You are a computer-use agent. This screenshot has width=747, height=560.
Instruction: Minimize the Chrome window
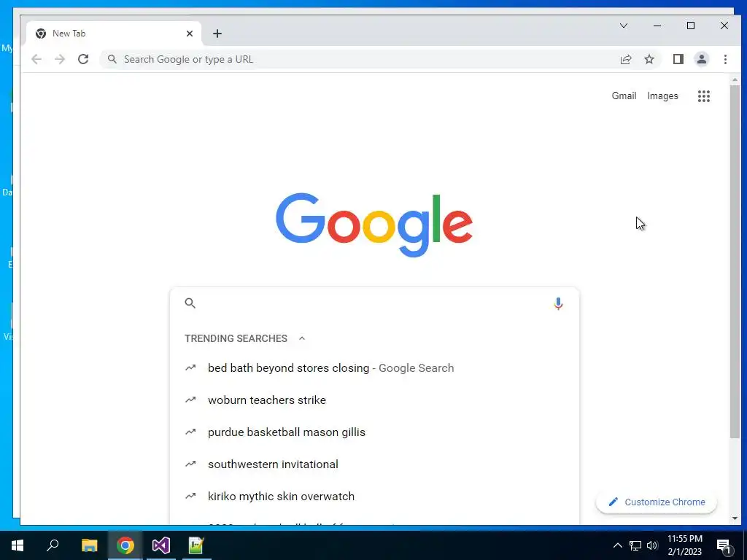tap(657, 26)
